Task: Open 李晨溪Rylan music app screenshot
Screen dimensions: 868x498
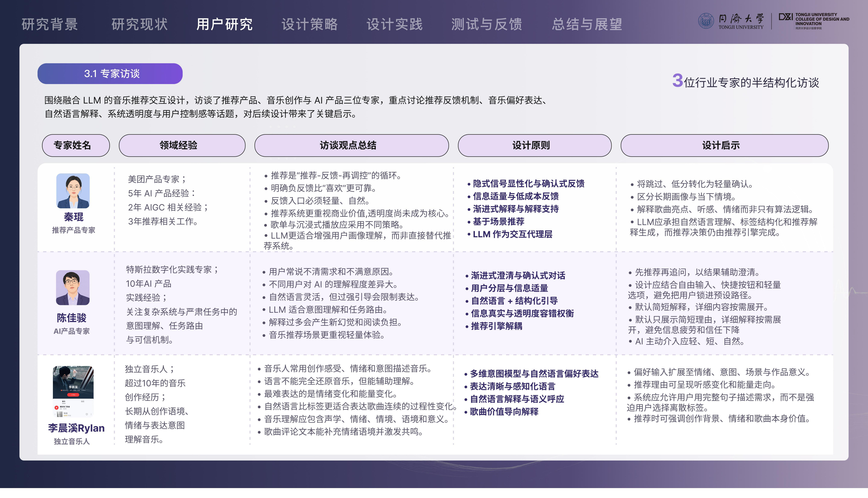Action: point(73,391)
